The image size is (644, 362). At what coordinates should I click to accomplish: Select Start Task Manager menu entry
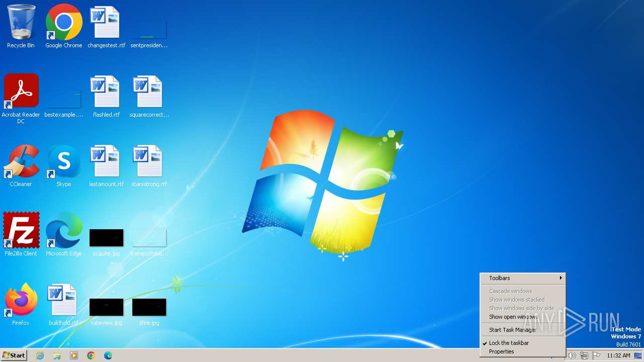point(523,330)
